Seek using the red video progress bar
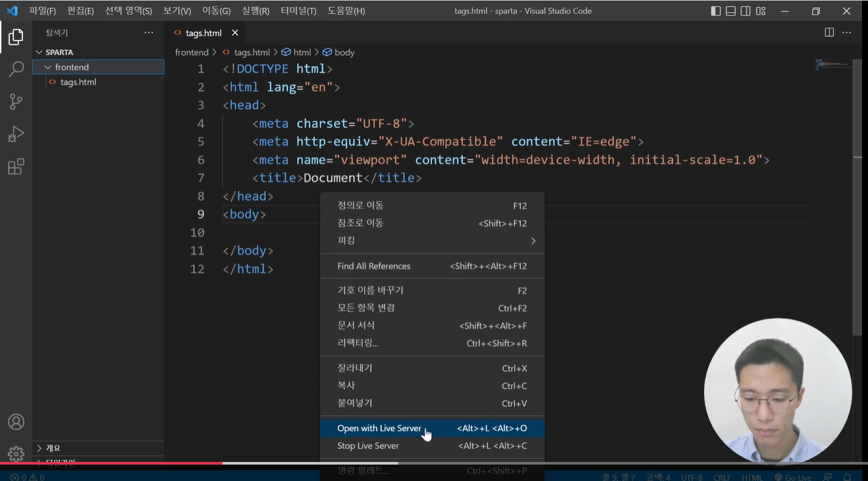The width and height of the screenshot is (868, 481). pos(112,463)
